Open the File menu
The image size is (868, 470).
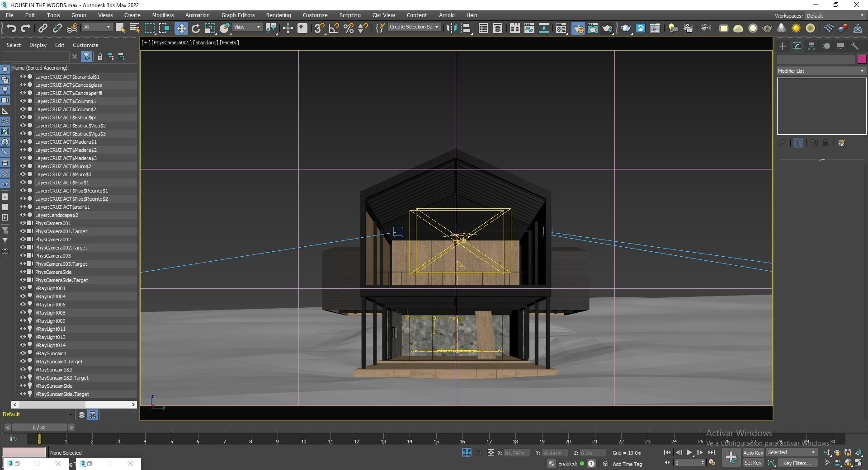point(9,15)
